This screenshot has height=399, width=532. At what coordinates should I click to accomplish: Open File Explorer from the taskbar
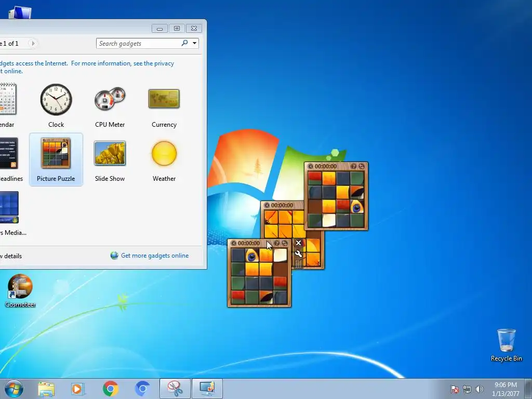46,389
